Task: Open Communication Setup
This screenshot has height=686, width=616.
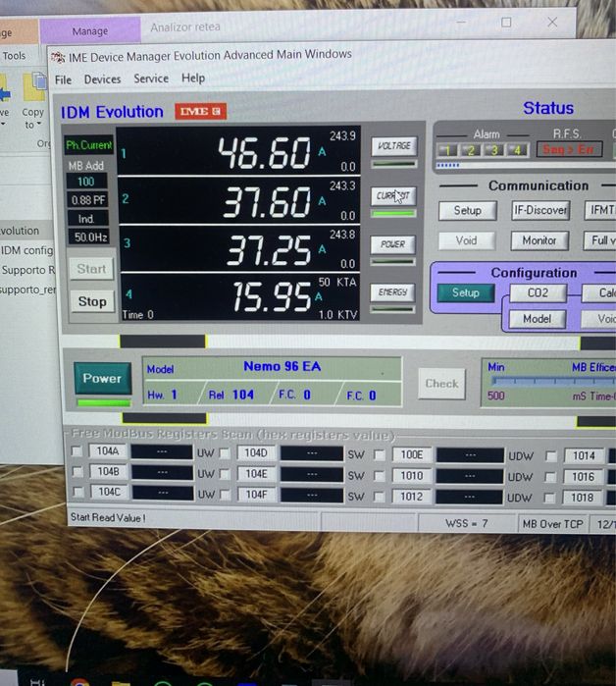Action: click(467, 210)
